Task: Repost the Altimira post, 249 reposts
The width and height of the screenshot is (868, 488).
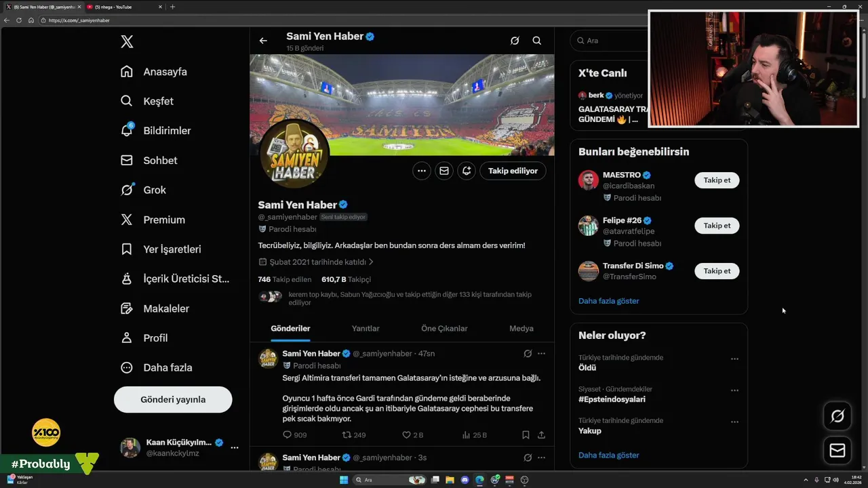Action: [x=353, y=435]
